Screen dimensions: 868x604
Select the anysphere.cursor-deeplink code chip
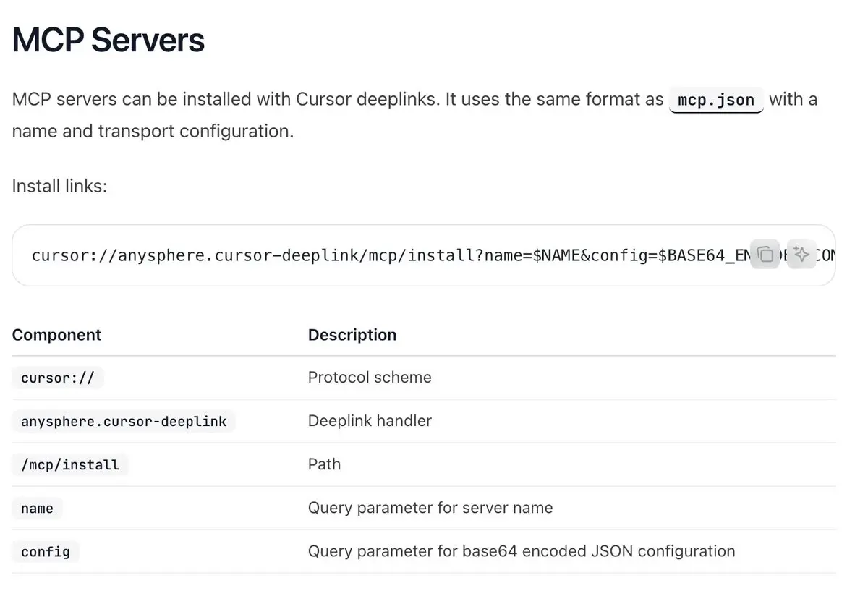(x=124, y=421)
